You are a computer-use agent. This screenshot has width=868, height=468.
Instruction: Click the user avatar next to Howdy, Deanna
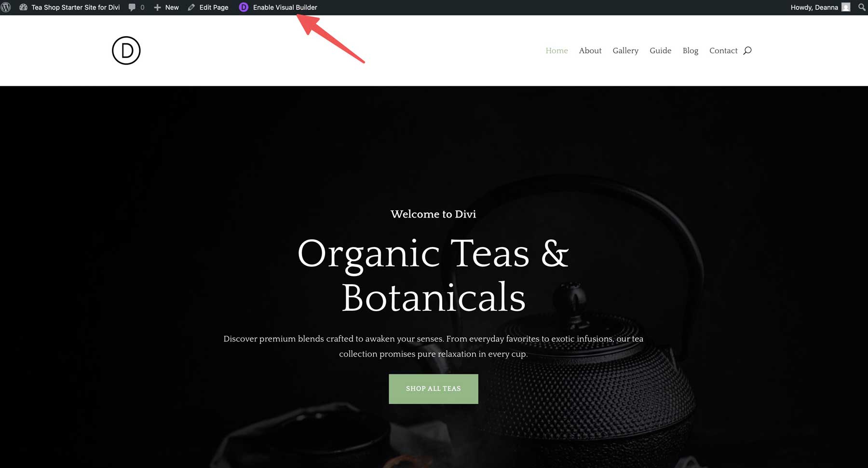tap(845, 7)
